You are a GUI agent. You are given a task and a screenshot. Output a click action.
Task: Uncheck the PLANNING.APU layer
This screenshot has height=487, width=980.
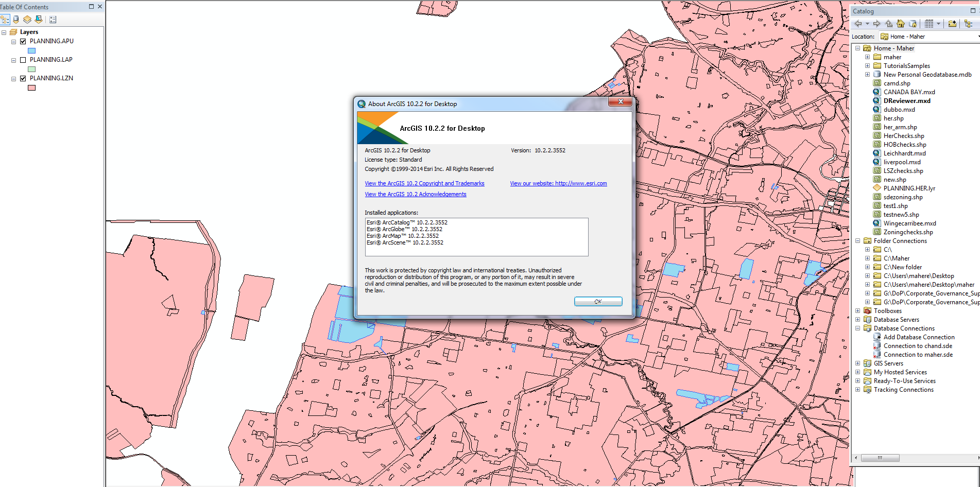[x=23, y=41]
